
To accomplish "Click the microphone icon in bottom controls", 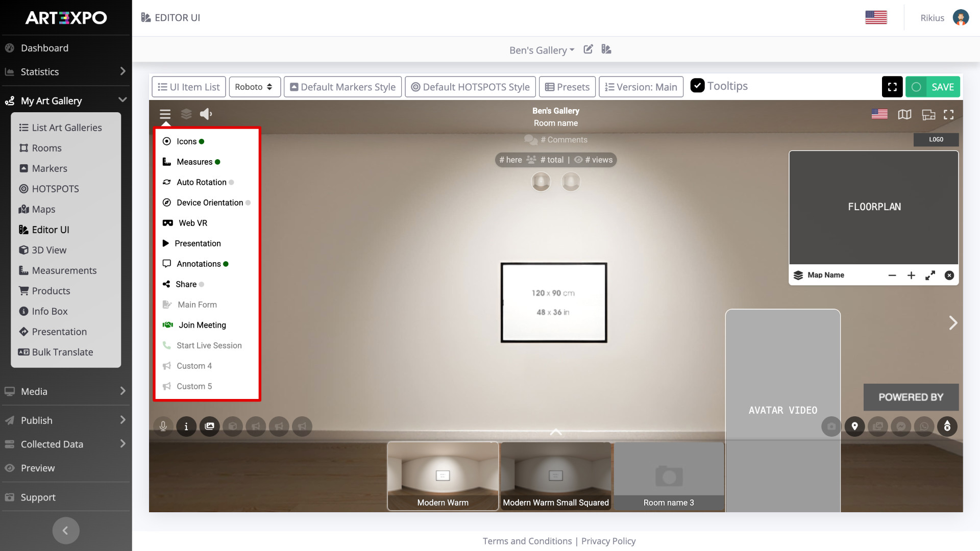I will 163,427.
